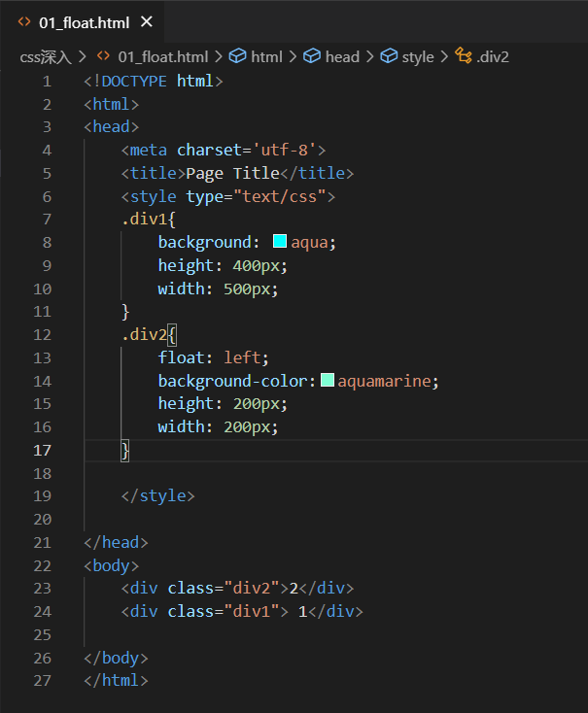588x713 pixels.
Task: Click the closing head tag on line 21
Action: tap(116, 543)
